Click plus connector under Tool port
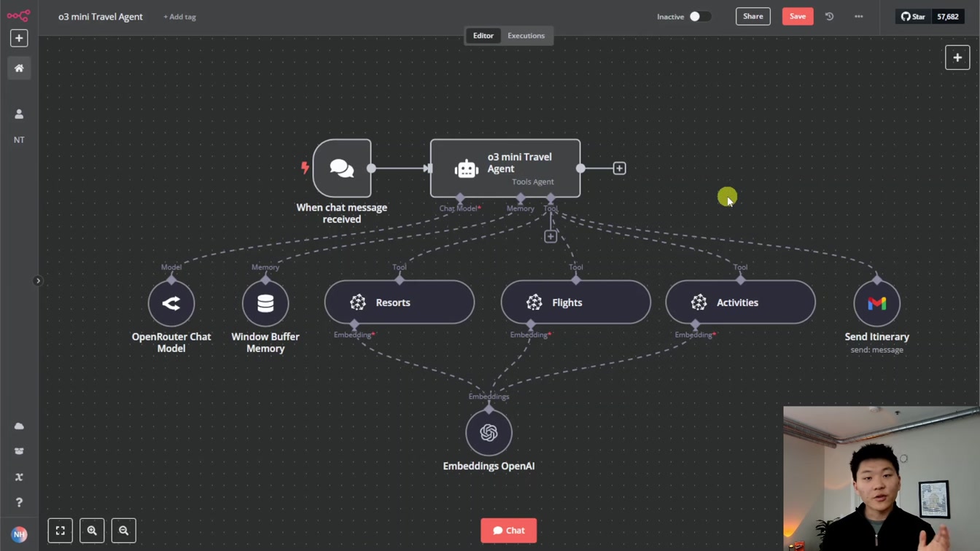The image size is (980, 551). coord(551,236)
